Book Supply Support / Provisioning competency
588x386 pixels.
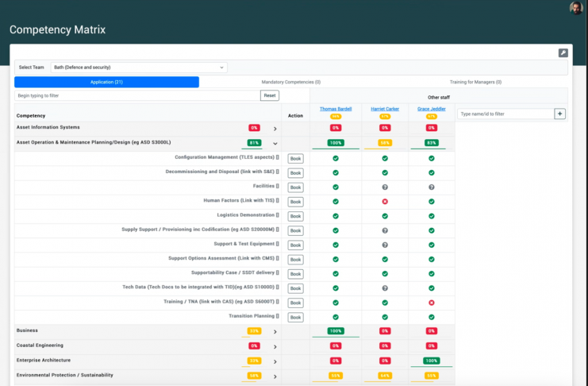point(295,230)
